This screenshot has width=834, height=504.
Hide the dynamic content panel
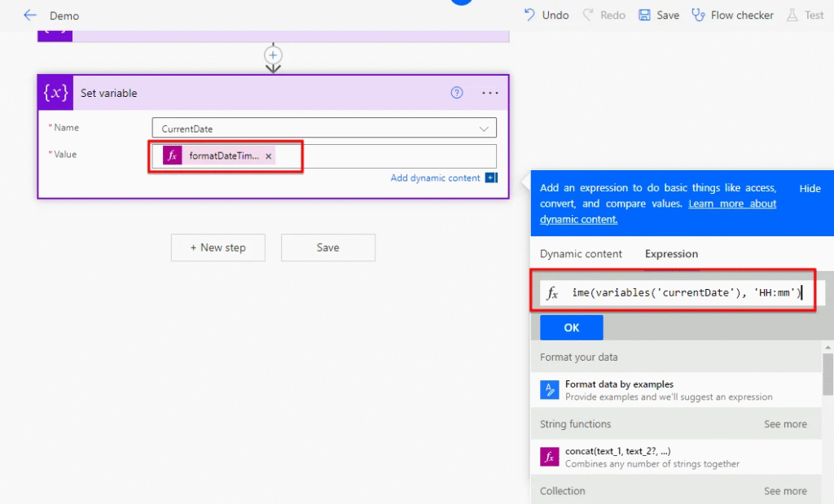pos(810,188)
